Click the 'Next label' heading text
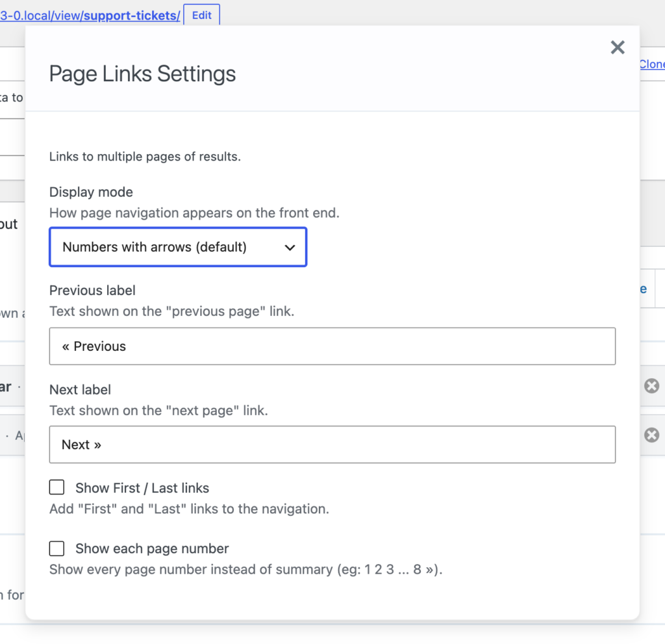 pyautogui.click(x=80, y=390)
